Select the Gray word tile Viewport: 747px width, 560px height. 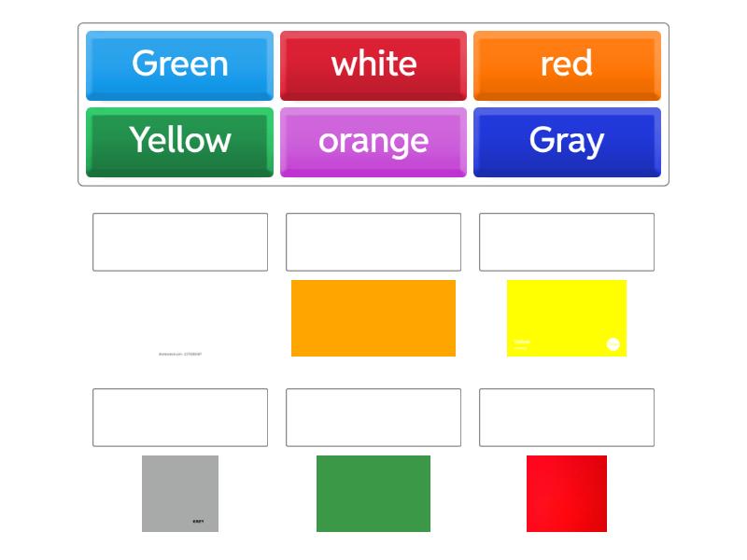[x=568, y=141]
